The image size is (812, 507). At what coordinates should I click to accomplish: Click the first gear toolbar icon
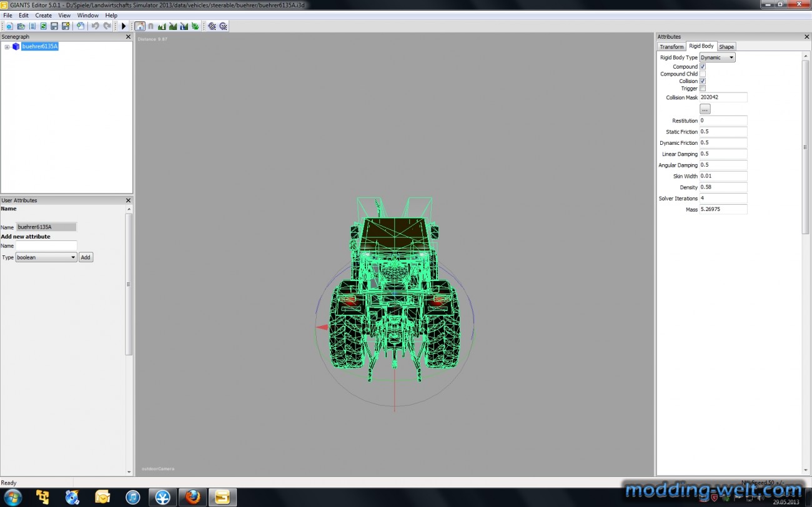pyautogui.click(x=212, y=26)
